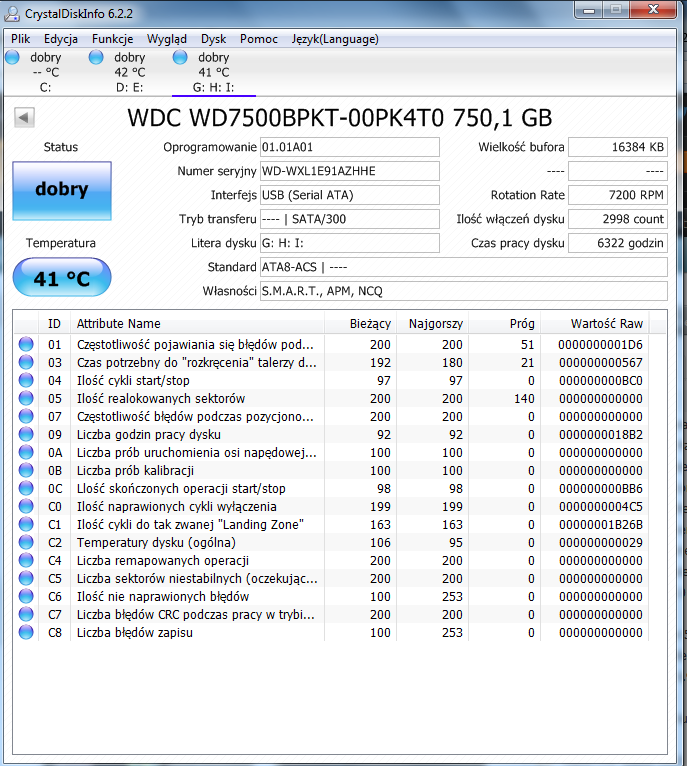Click the Interfejs field USB (Serial ATA)
Viewport: 687px width, 766px height.
pyautogui.click(x=349, y=195)
